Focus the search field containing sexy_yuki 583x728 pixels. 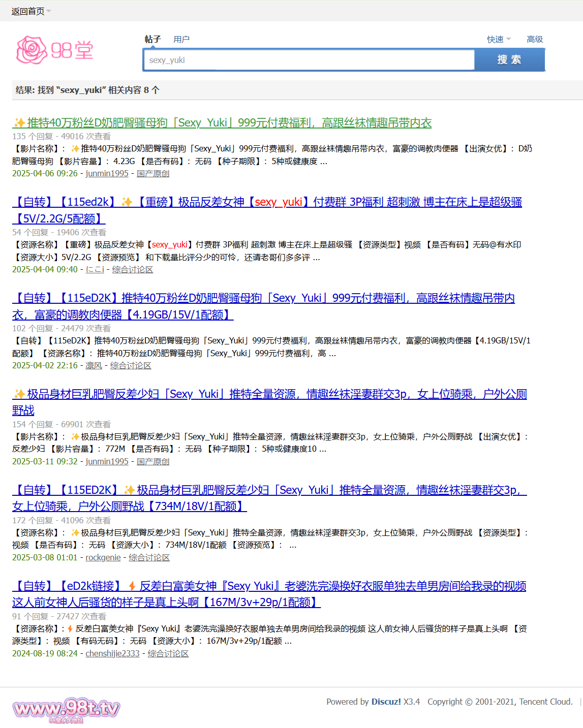(309, 60)
